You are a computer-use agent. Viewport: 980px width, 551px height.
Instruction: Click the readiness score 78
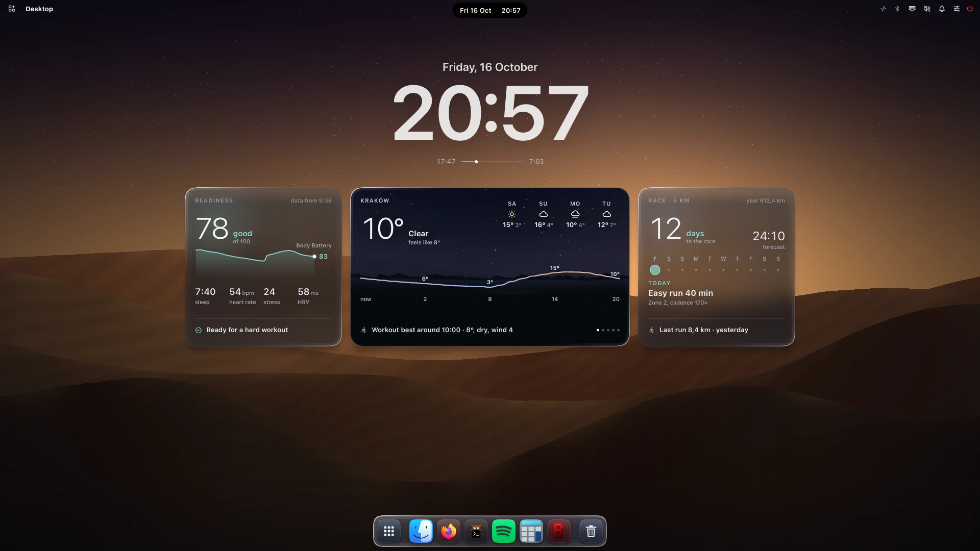tap(212, 228)
